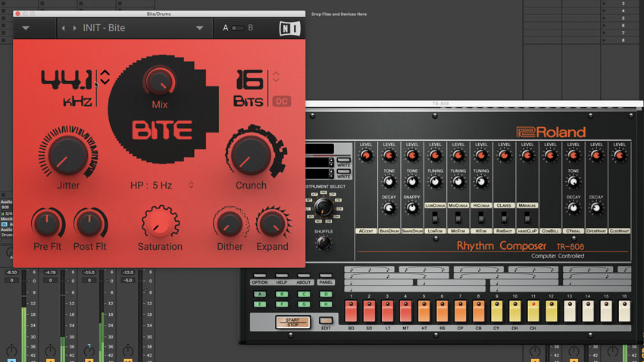Open the INIT - Bite preset dropdown
The image size is (644, 362).
[x=199, y=28]
